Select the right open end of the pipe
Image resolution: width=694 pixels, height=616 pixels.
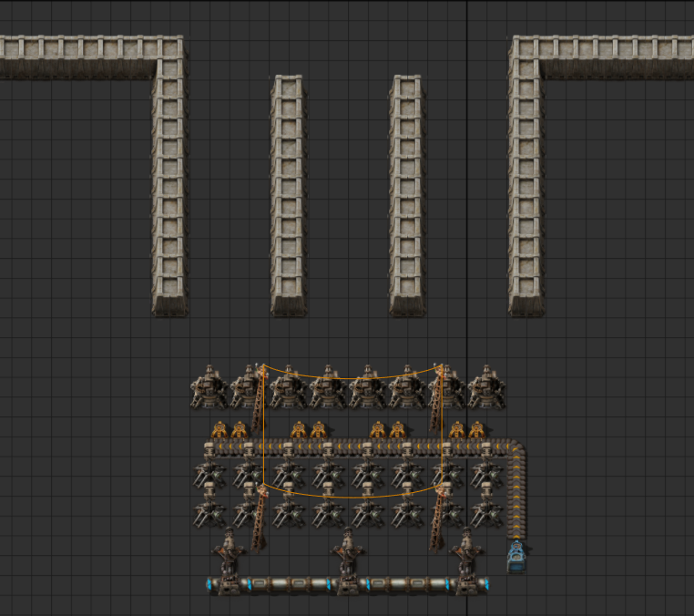click(486, 584)
